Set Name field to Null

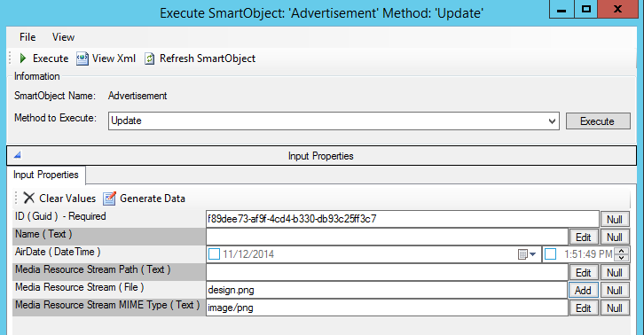click(x=615, y=238)
